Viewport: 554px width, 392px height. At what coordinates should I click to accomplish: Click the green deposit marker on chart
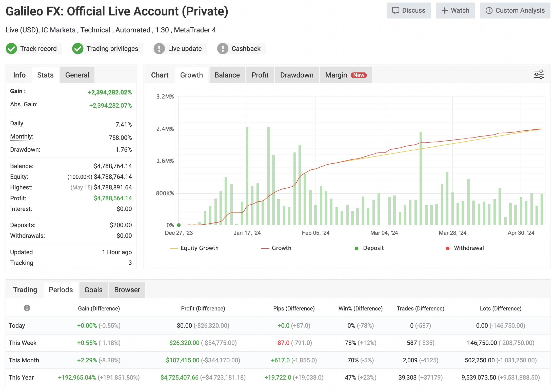[x=179, y=225]
